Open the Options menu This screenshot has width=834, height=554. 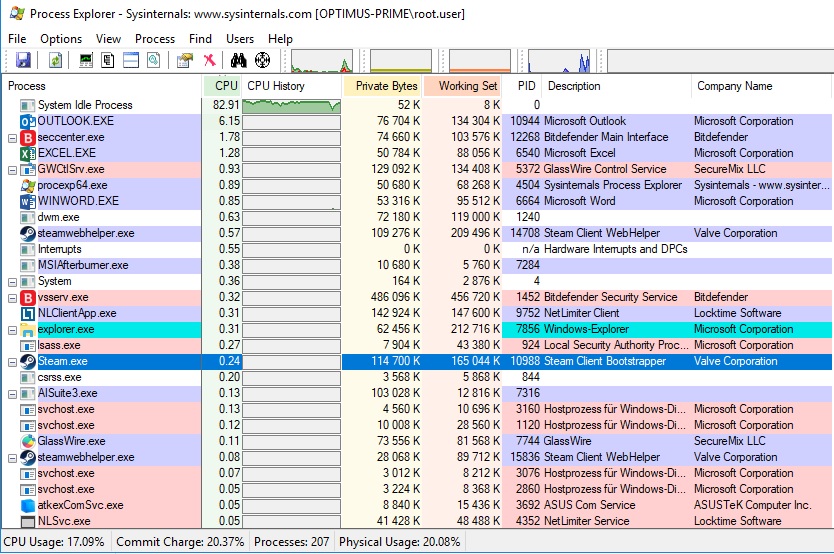[61, 39]
